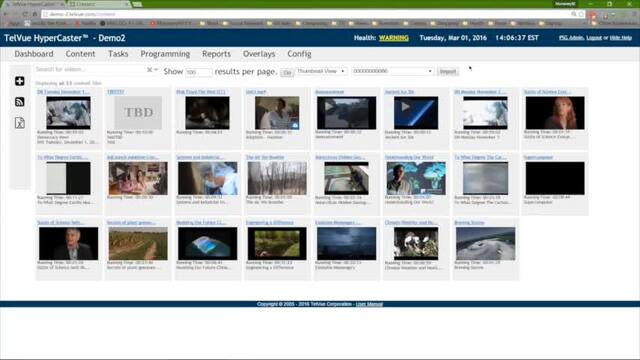Screen dimensions: 640x360
Task: Expand the search options arrow beside X
Action: coord(156,70)
